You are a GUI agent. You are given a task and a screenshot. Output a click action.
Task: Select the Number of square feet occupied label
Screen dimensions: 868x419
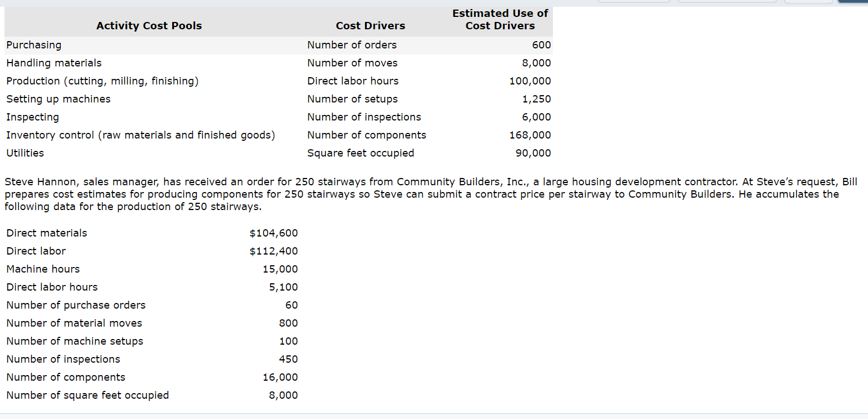[x=88, y=395]
